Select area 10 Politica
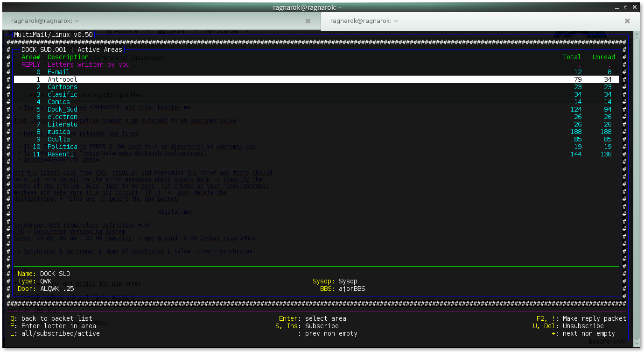 click(316, 147)
